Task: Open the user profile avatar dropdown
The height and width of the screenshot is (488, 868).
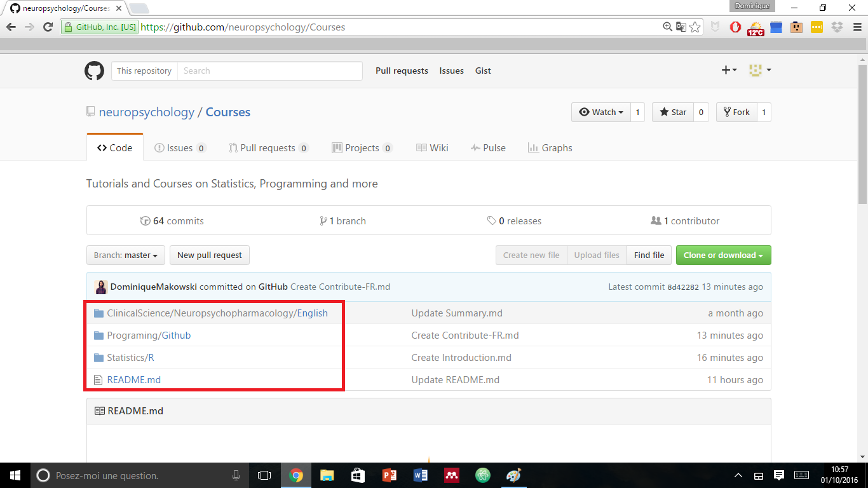Action: click(x=759, y=70)
